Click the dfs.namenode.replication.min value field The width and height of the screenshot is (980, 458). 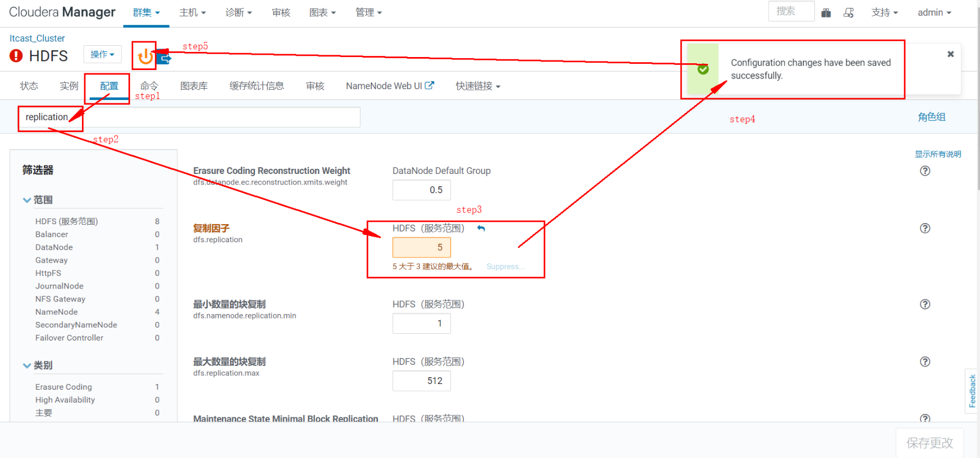click(422, 324)
